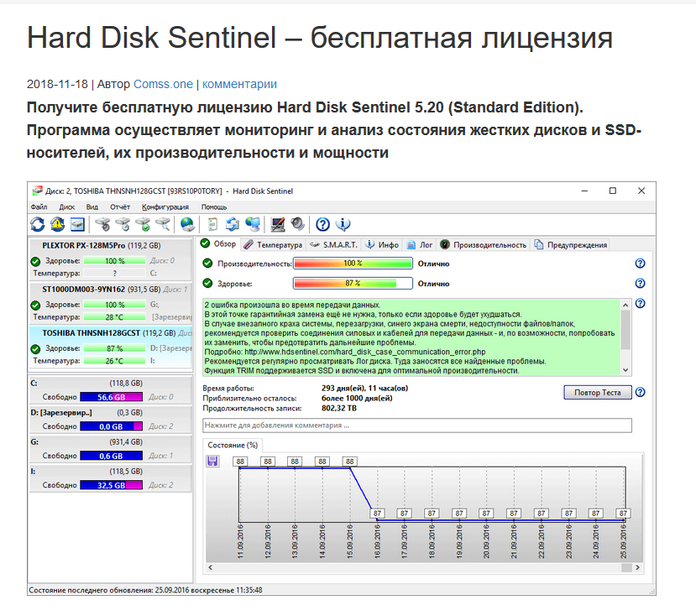The height and width of the screenshot is (616, 696).
Task: Switch to the Температура tab
Action: (x=273, y=244)
